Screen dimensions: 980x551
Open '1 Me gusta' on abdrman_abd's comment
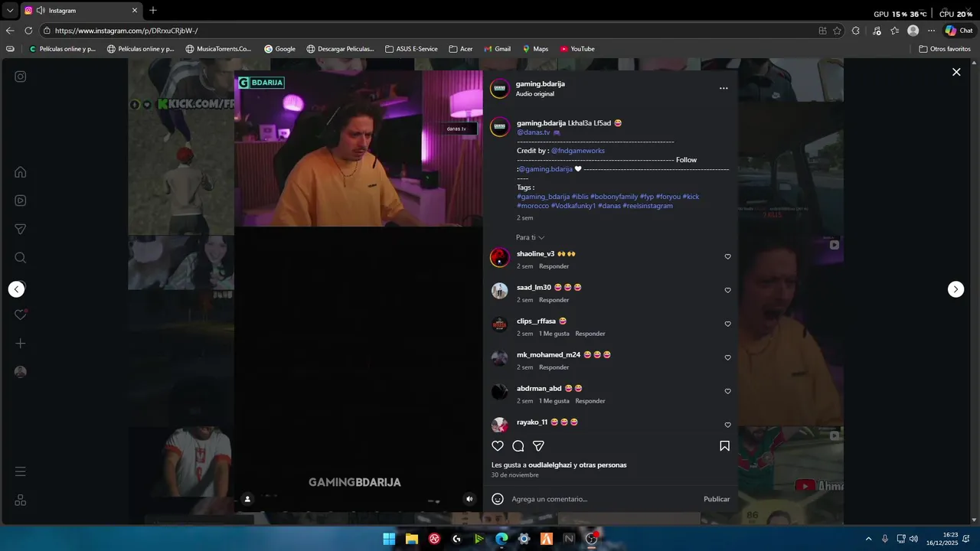(x=554, y=401)
